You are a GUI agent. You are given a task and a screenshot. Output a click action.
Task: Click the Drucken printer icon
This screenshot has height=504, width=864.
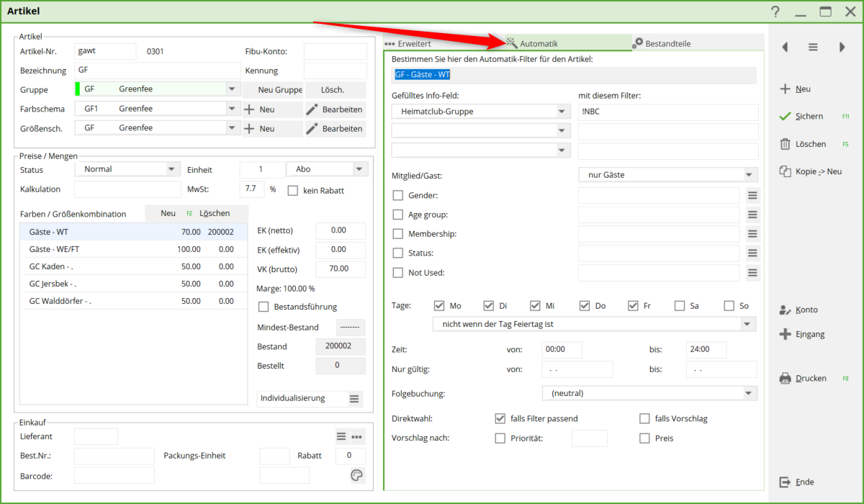click(x=785, y=379)
